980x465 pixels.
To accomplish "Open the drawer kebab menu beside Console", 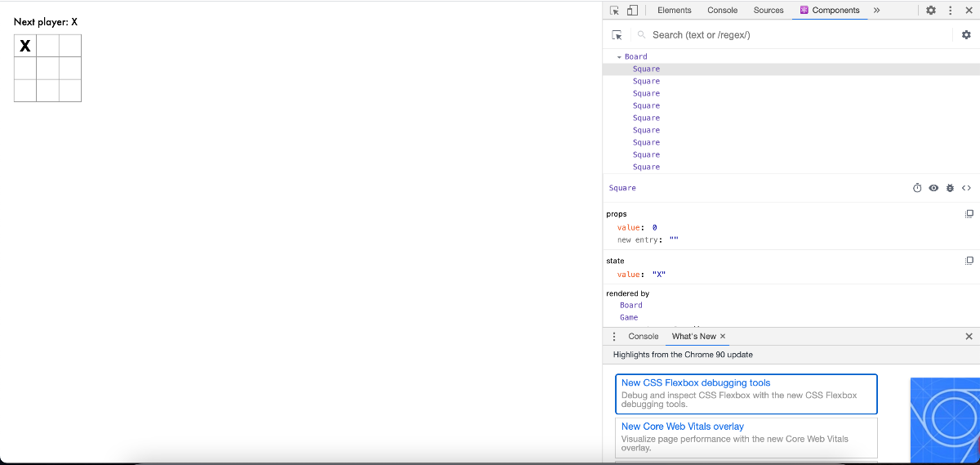I will coord(614,337).
